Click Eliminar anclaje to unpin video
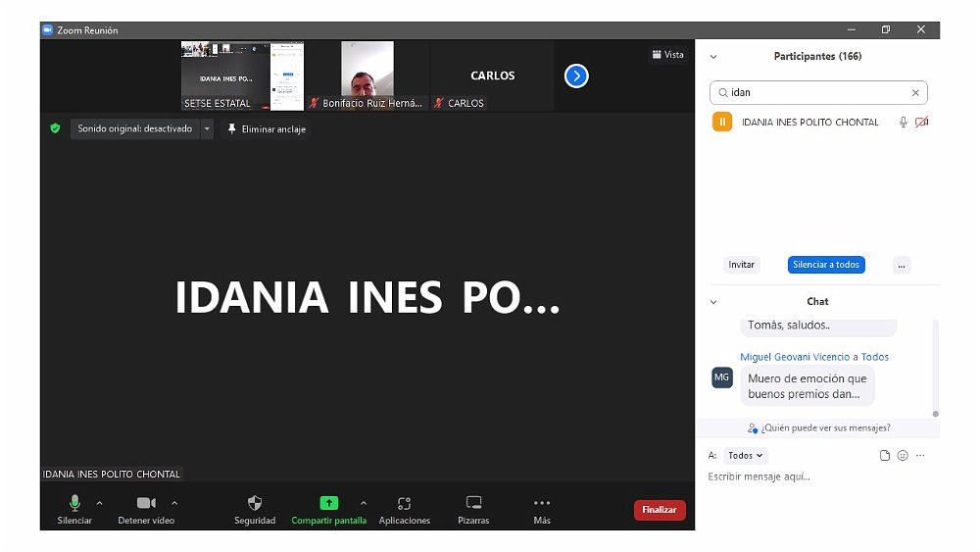The height and width of the screenshot is (552, 980). (x=267, y=129)
